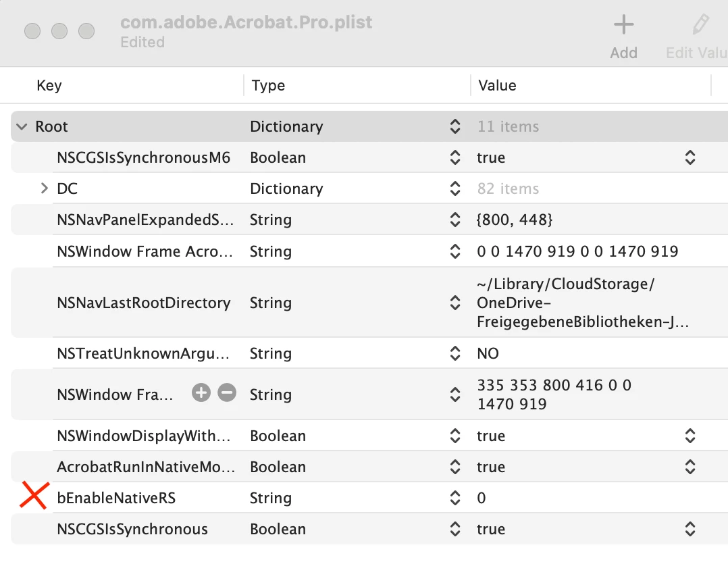
Task: Add a row after NSWindow Fra… with the plus button
Action: click(201, 393)
